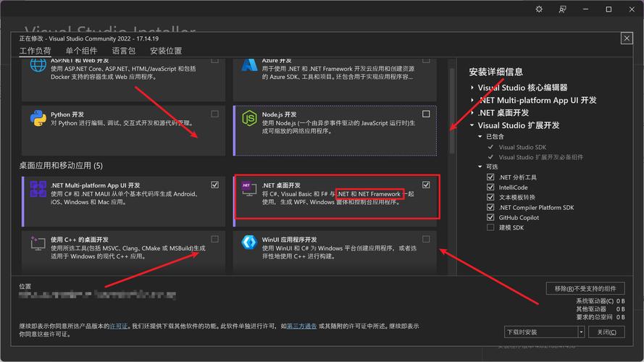Enable 使用 C++ 的桌面开发 checkbox
Image resolution: width=644 pixels, height=362 pixels.
pos(215,239)
